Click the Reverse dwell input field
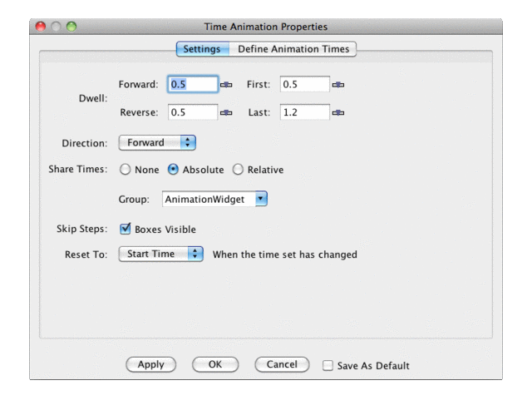Image resolution: width=532 pixels, height=420 pixels. [x=193, y=112]
